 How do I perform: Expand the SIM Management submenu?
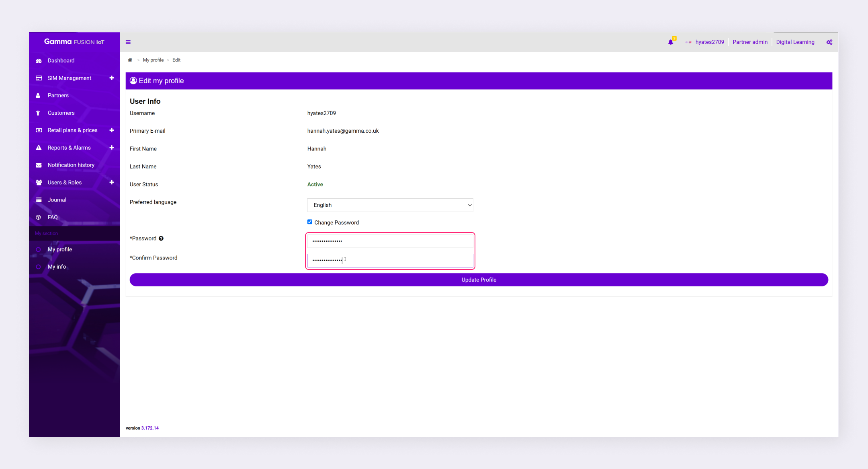click(112, 78)
